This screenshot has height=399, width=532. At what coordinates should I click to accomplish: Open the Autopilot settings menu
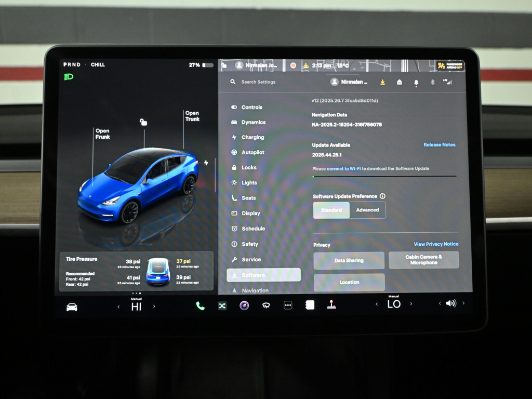coord(252,153)
